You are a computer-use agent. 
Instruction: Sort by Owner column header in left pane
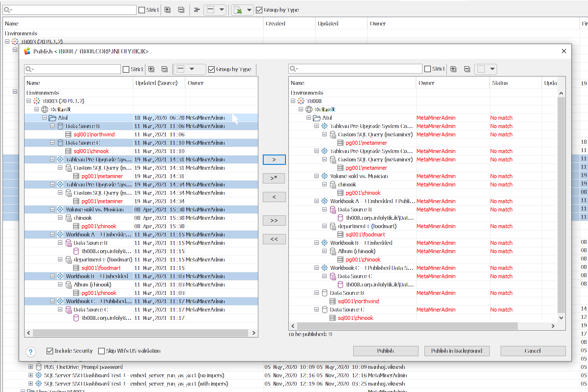coord(222,83)
